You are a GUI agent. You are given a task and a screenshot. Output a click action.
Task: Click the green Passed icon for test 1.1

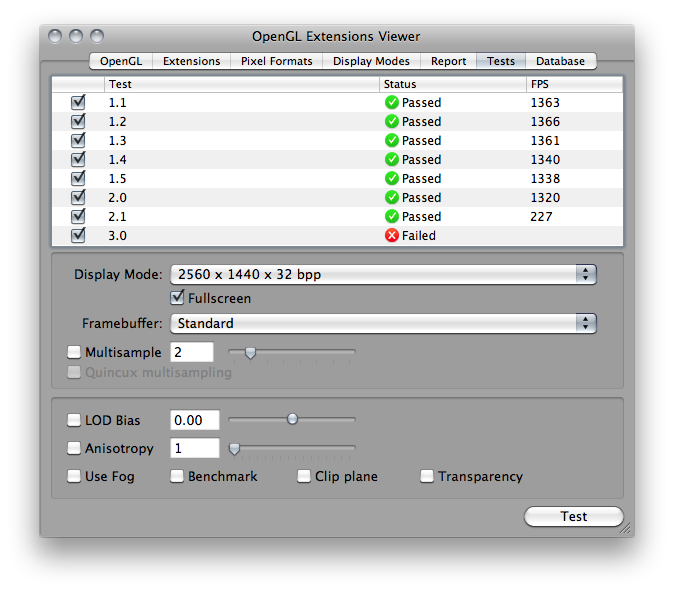[392, 102]
